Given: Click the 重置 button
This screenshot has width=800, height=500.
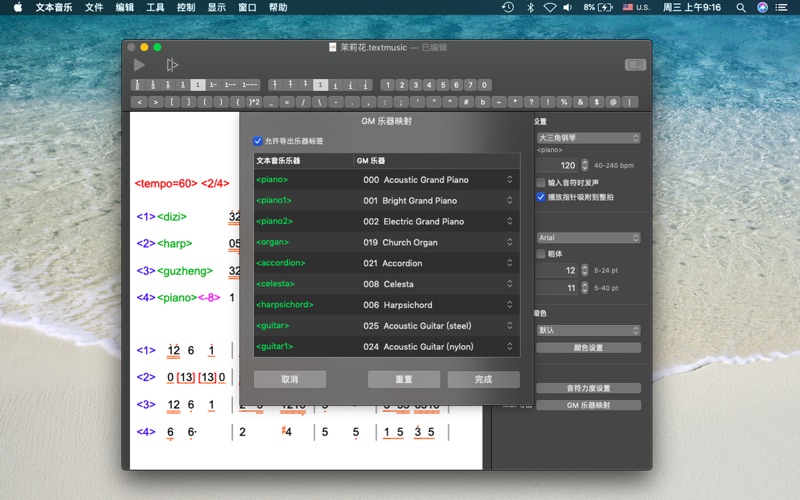Looking at the screenshot, I should pyautogui.click(x=404, y=380).
